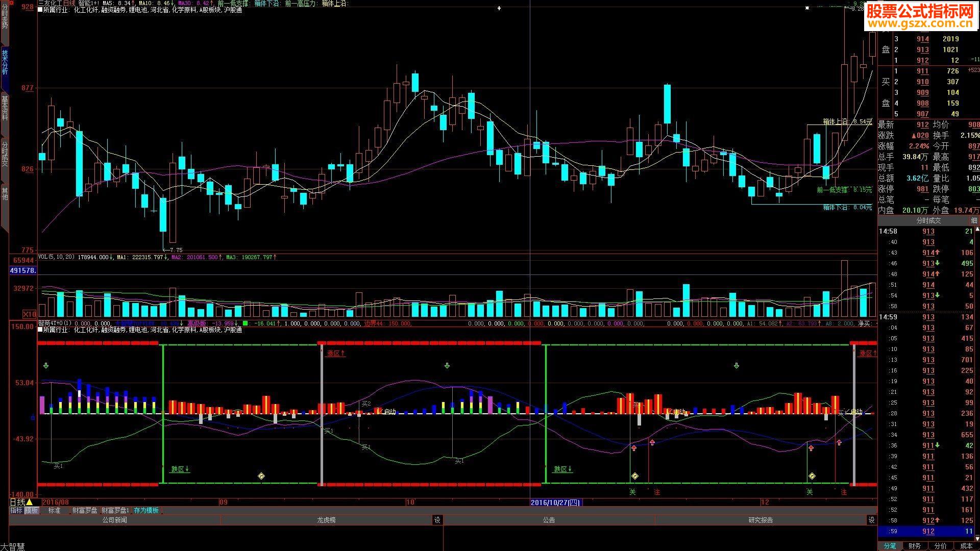Click the 分时成交 header
980x551 pixels.
click(928, 220)
